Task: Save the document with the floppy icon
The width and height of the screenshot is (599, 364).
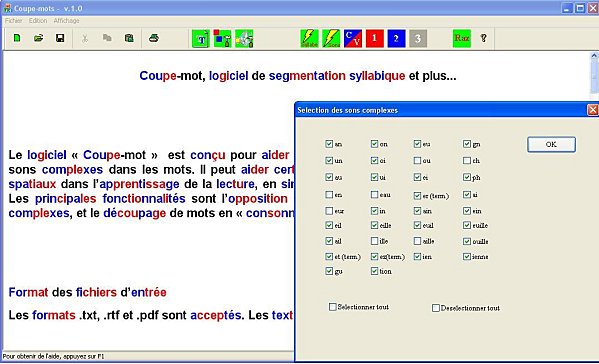Action: tap(60, 38)
